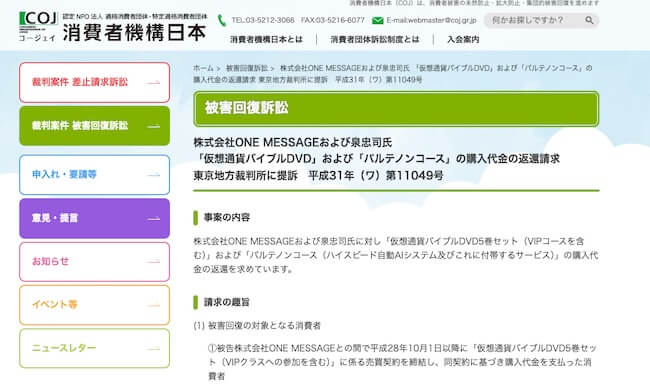Click the green 被害回復訴訟 page heading banner
Screen dimensions: 650x387
pyautogui.click(x=396, y=109)
